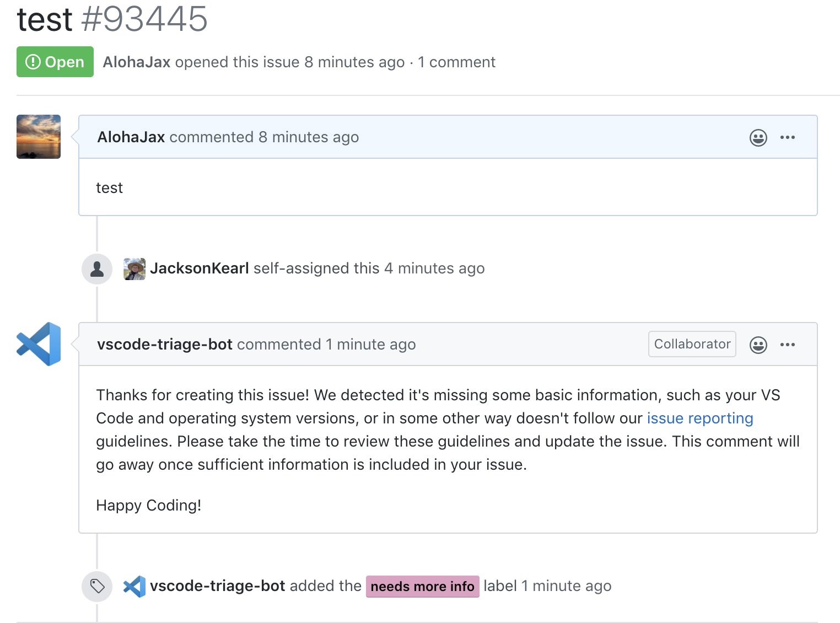Open options menu on AlohaJax's comment
The width and height of the screenshot is (840, 623).
click(x=788, y=137)
